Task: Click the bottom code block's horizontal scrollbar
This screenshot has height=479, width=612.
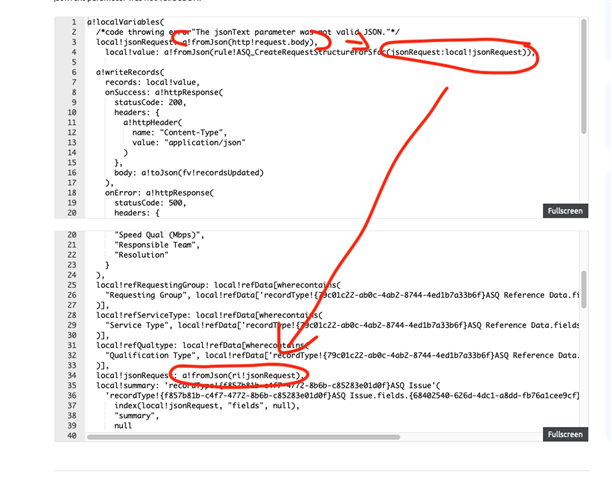Action: 243,437
